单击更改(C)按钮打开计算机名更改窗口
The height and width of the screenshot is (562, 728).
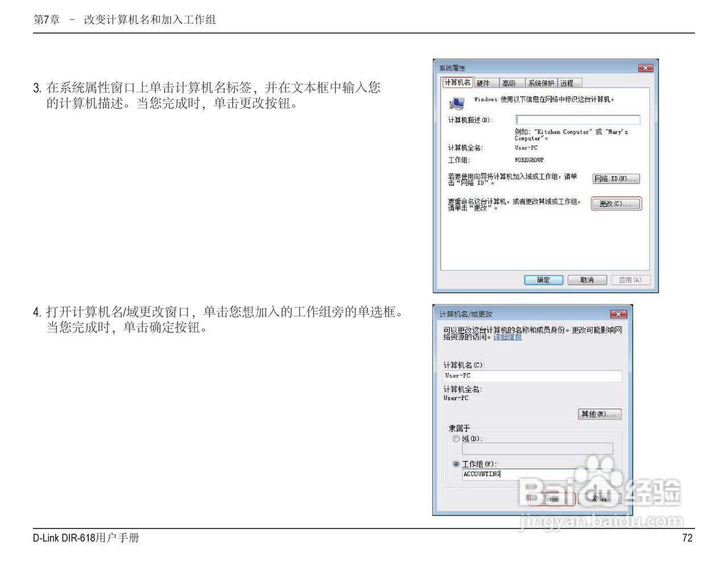point(616,203)
